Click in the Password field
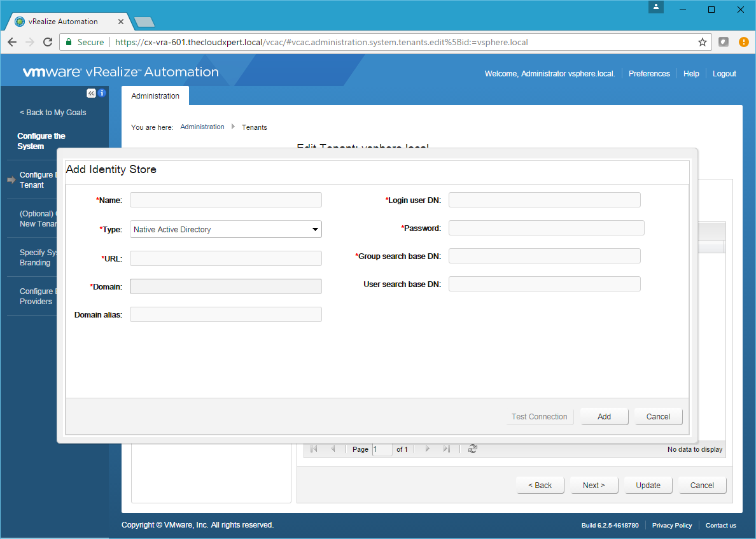Image resolution: width=756 pixels, height=539 pixels. 546,228
